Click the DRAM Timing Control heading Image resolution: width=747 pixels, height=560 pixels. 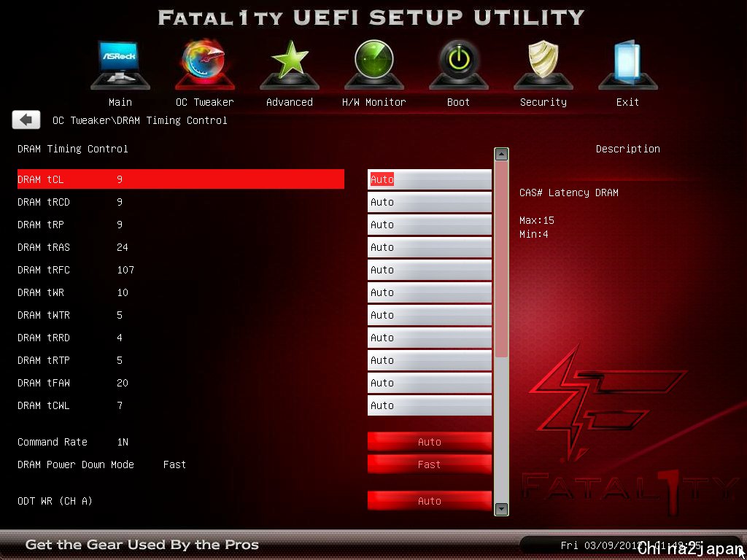pyautogui.click(x=73, y=149)
